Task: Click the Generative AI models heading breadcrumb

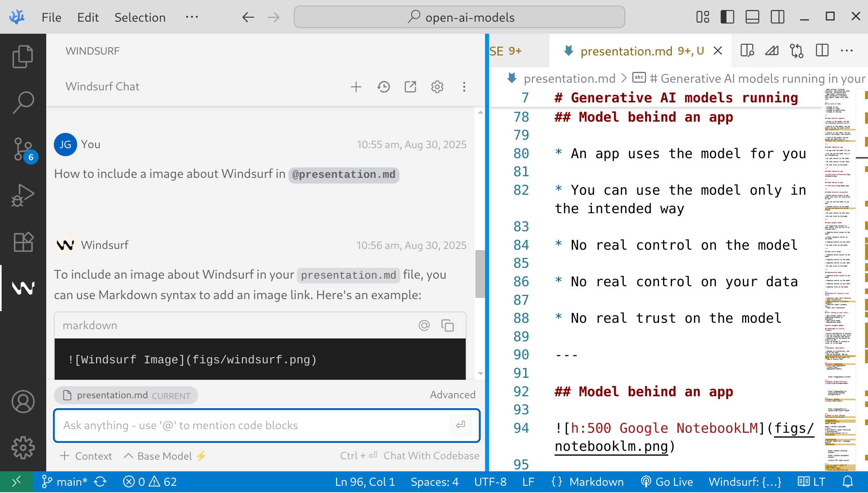Action: pos(749,78)
